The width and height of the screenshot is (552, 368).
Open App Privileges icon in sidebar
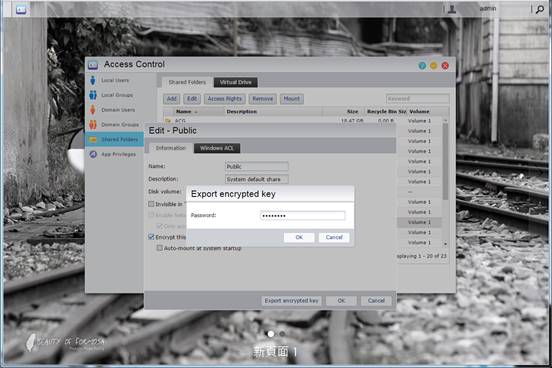93,154
